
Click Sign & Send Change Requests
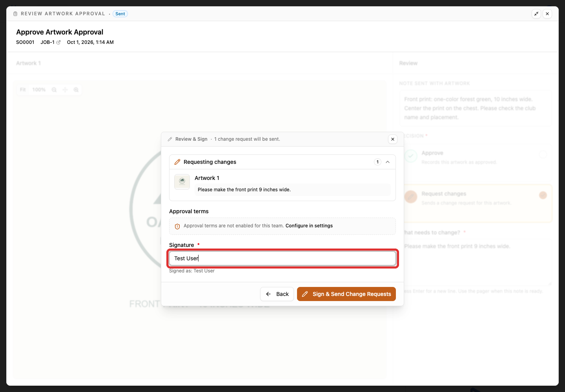346,294
